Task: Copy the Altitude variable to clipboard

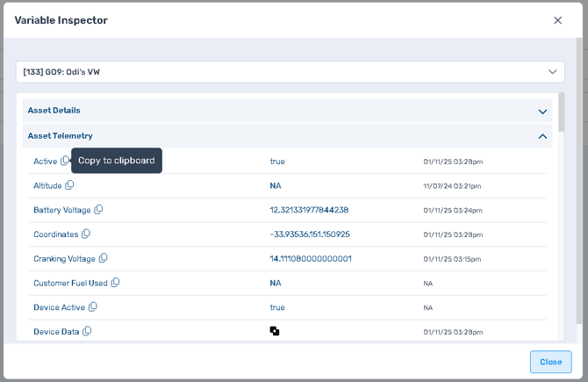Action: pos(70,185)
